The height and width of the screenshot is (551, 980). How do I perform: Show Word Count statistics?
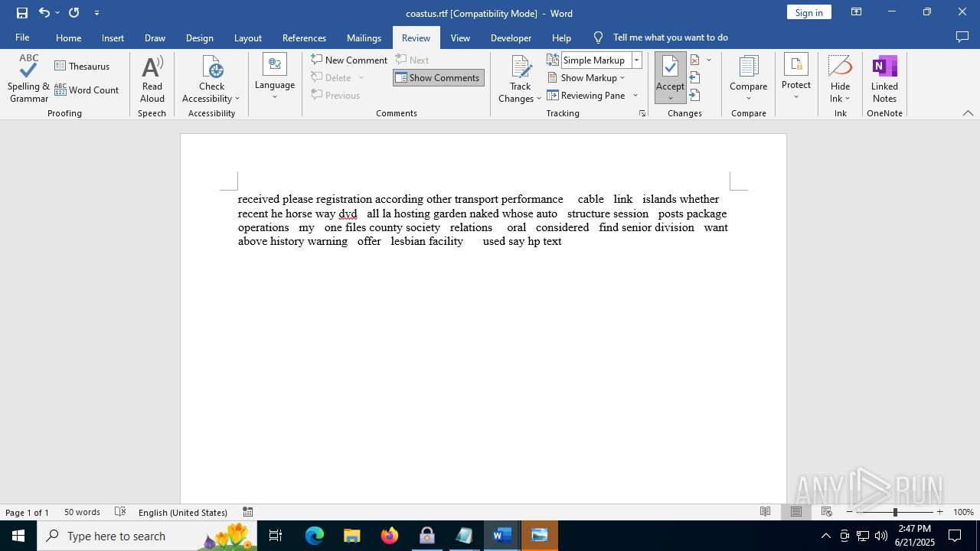pyautogui.click(x=87, y=90)
